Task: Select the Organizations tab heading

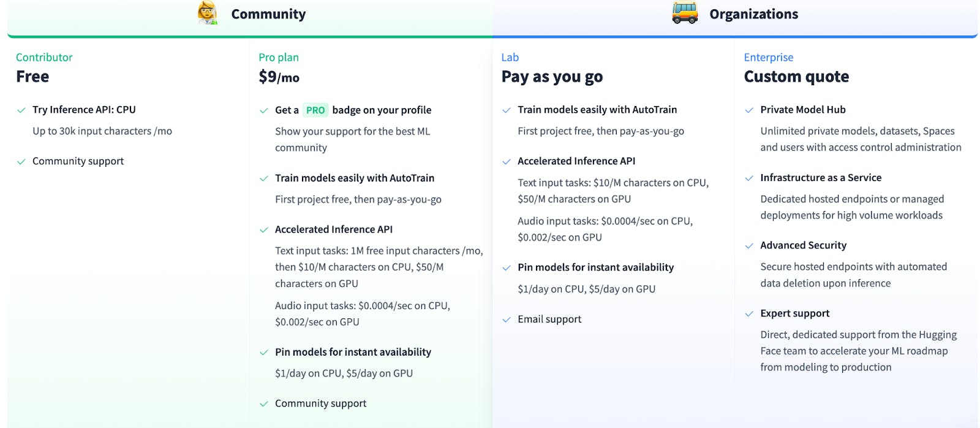Action: tap(753, 14)
